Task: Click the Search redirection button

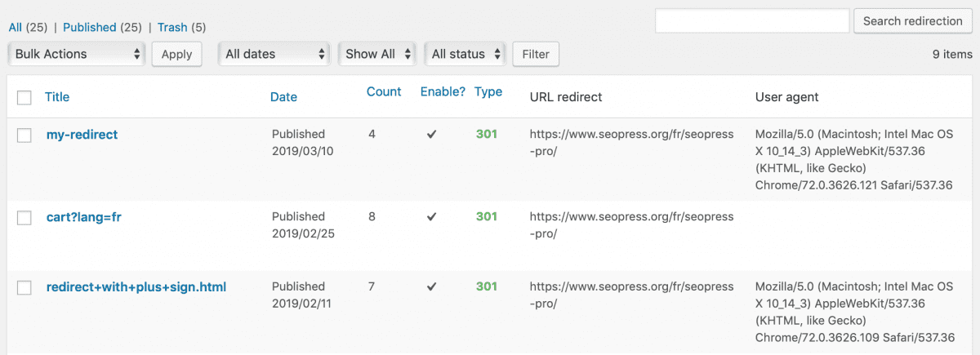Action: click(912, 21)
